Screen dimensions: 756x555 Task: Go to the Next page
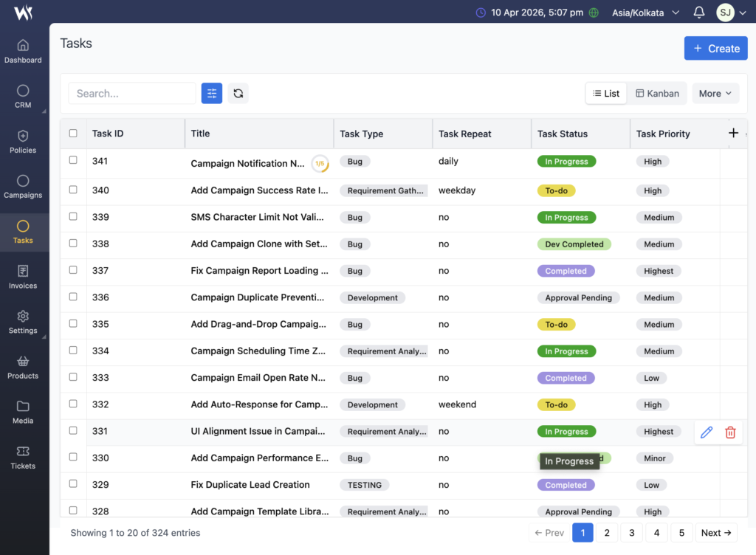[x=718, y=533]
